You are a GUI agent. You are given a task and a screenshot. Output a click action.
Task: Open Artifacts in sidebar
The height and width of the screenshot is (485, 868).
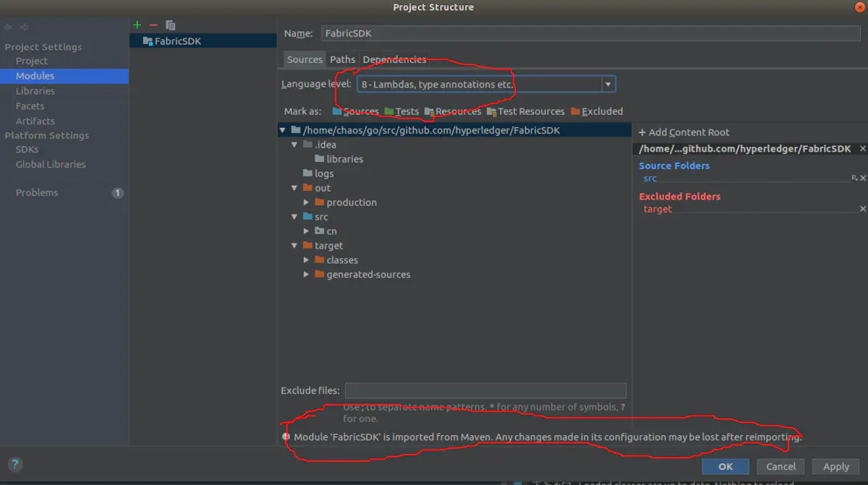pyautogui.click(x=35, y=121)
